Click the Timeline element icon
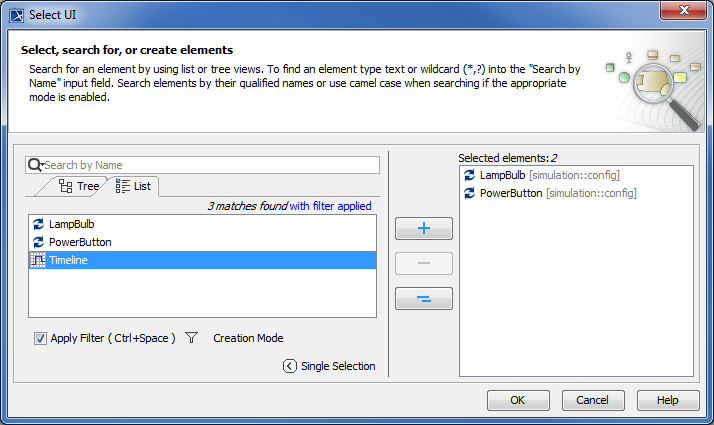The height and width of the screenshot is (425, 714). coord(38,260)
